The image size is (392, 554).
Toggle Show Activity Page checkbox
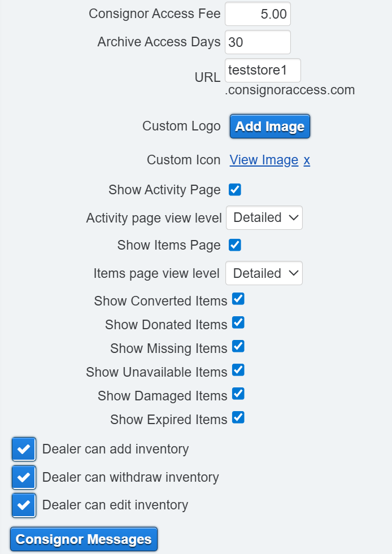pos(235,190)
